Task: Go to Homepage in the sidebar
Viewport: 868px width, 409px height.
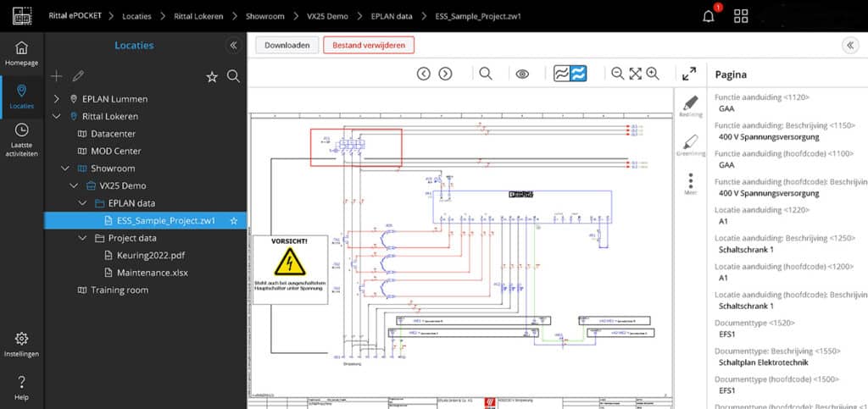Action: point(21,53)
